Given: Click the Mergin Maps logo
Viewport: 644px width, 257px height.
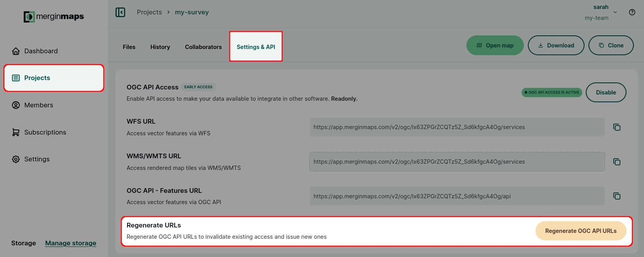Looking at the screenshot, I should coord(54,17).
